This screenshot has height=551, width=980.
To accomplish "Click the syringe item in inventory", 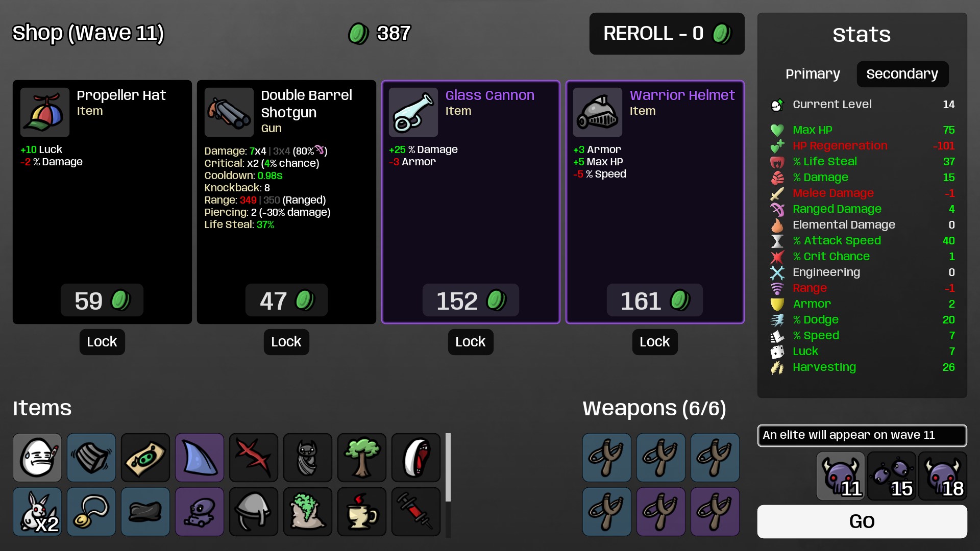I will click(415, 512).
